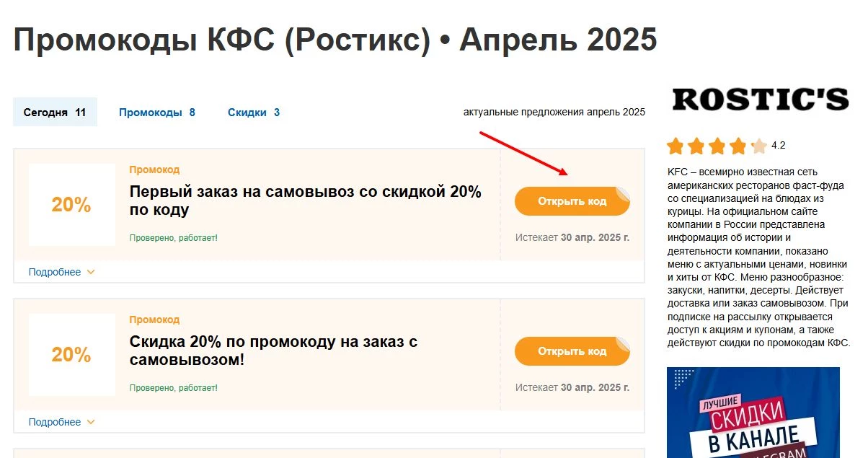The height and width of the screenshot is (458, 868).
Task: Click the 20% badge of the first coupon
Action: 71,204
